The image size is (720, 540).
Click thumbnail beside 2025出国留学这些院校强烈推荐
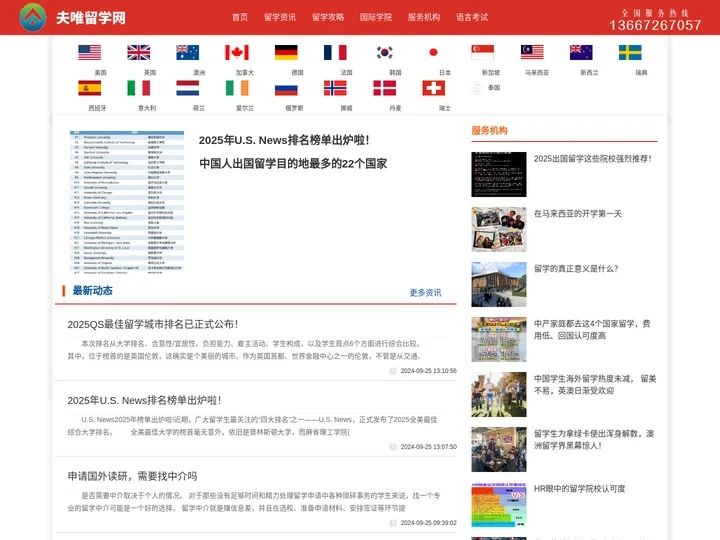tap(499, 174)
